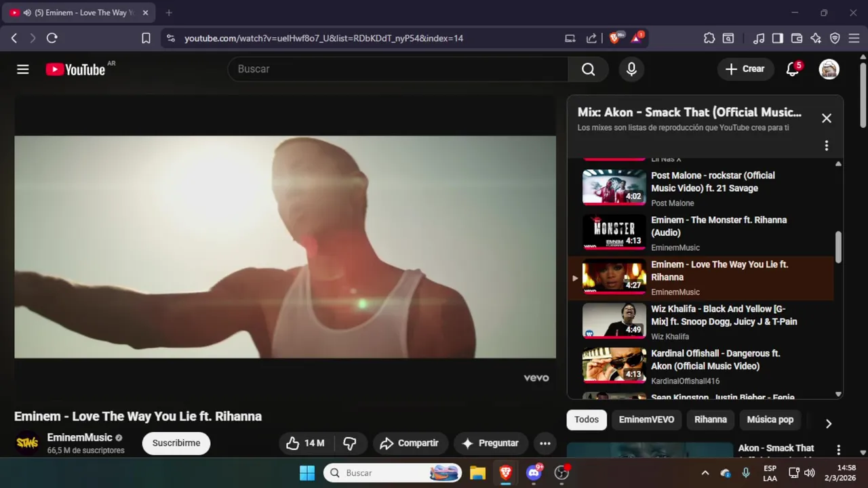This screenshot has width=868, height=488.
Task: Select the Todos filter chip
Action: pyautogui.click(x=587, y=420)
